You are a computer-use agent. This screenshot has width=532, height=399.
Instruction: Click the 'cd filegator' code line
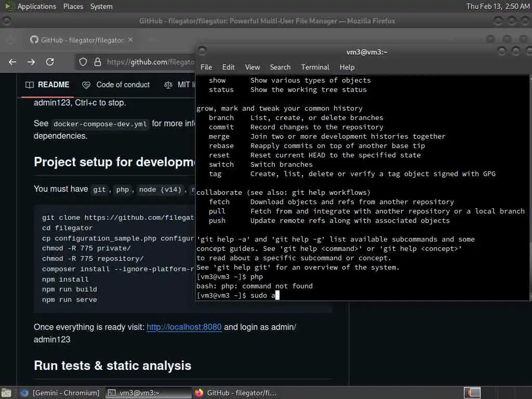click(x=67, y=228)
